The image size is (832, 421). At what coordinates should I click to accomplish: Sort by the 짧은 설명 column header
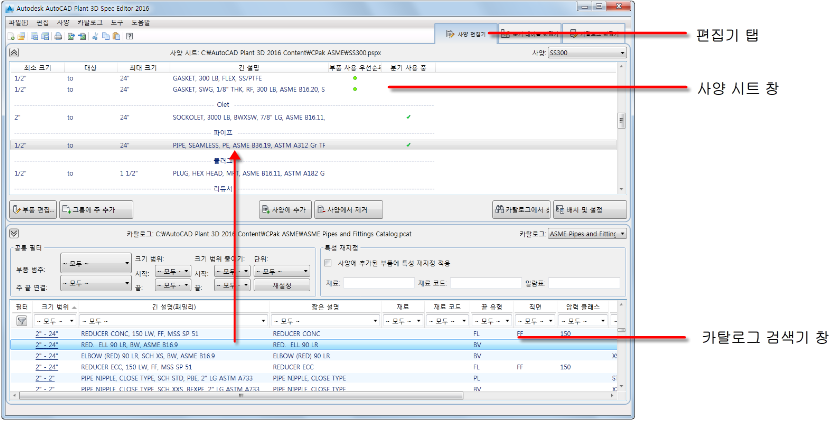[325, 307]
